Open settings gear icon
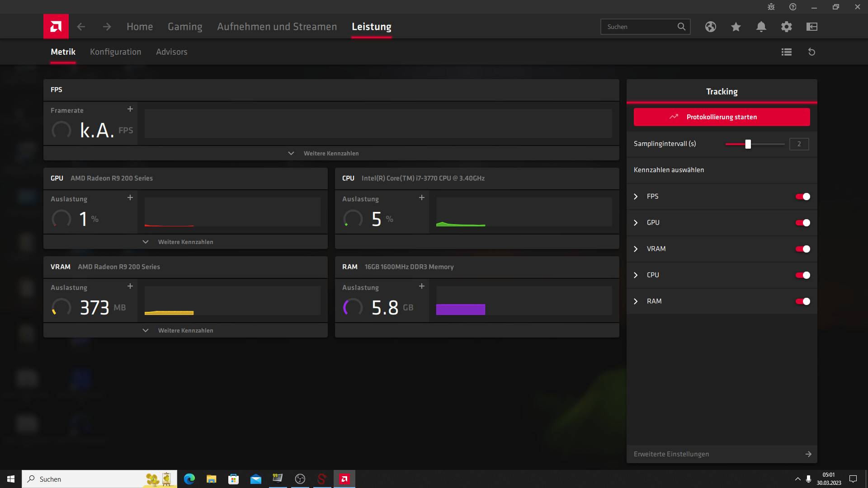This screenshot has height=488, width=868. (x=787, y=27)
